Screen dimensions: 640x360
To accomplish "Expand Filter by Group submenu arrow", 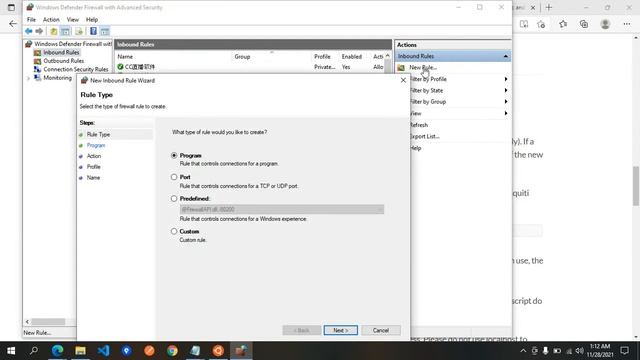I will pyautogui.click(x=506, y=102).
